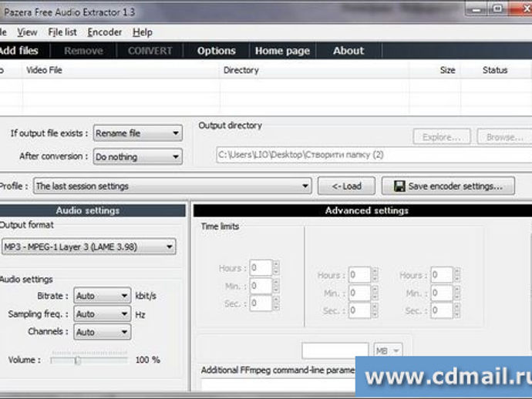Expand the Bitrate dropdown
Viewport: 532px width, 399px height.
(103, 296)
